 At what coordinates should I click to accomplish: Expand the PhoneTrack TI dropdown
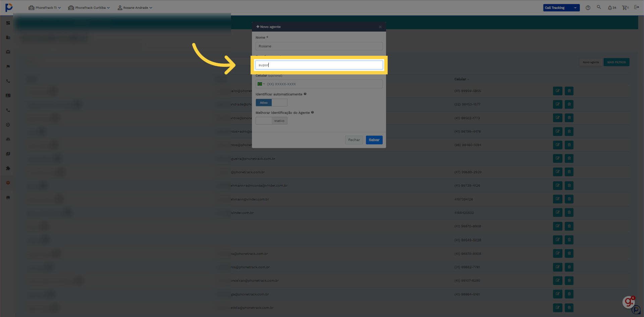click(45, 8)
